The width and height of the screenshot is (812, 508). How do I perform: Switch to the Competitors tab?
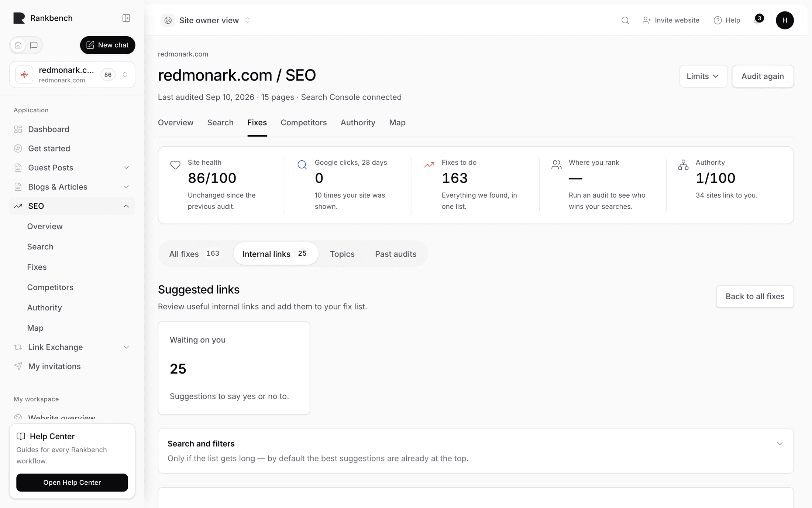[304, 123]
